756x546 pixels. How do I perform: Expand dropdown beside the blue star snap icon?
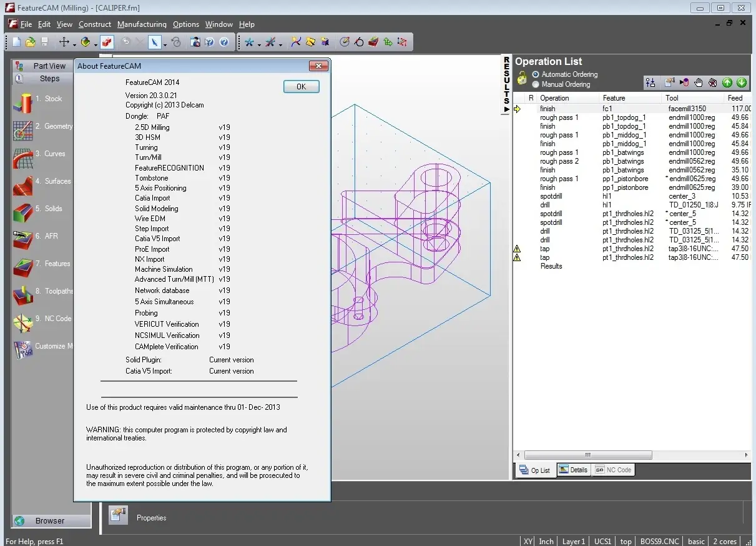click(x=259, y=44)
